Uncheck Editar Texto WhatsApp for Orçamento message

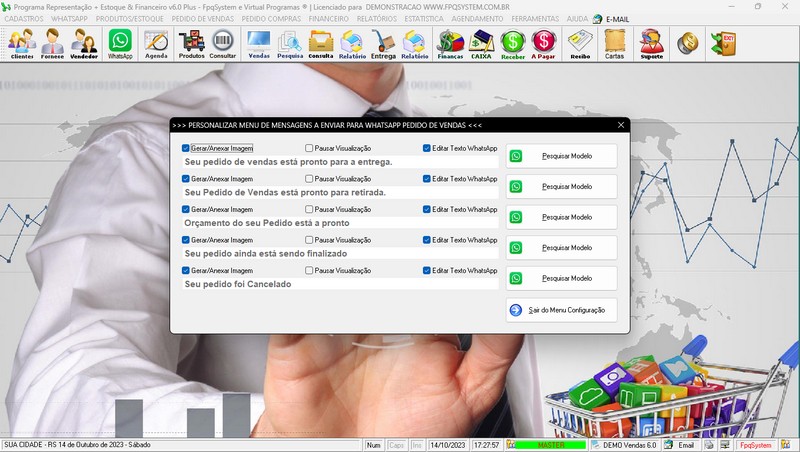(x=427, y=209)
